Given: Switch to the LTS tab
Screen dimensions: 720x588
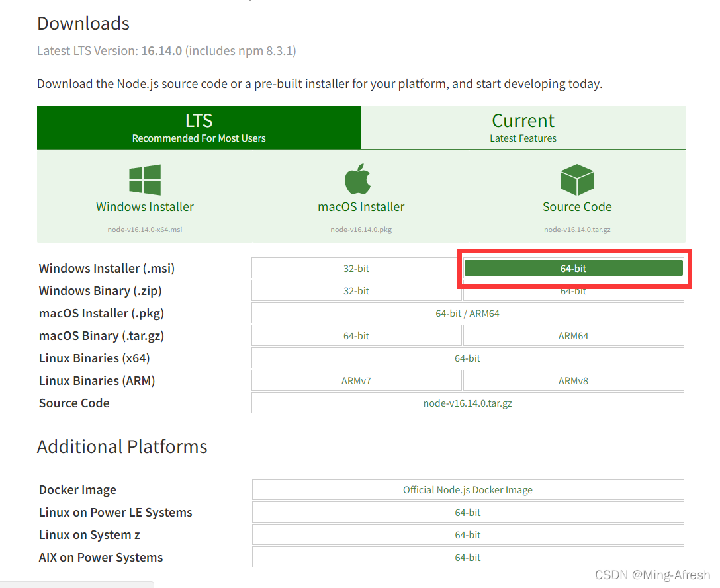Looking at the screenshot, I should pyautogui.click(x=199, y=128).
